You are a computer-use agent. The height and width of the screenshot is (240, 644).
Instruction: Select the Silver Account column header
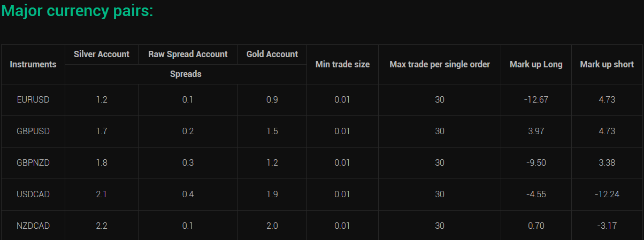point(102,54)
